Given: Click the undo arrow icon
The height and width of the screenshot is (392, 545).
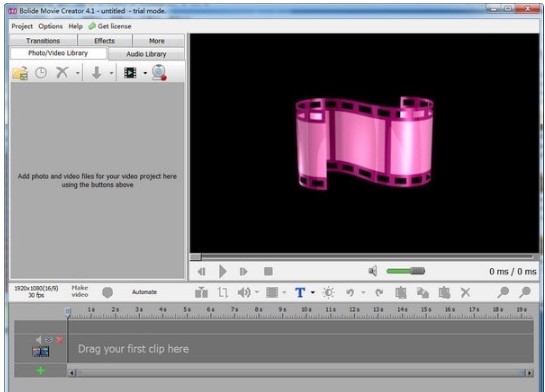Looking at the screenshot, I should [x=350, y=293].
